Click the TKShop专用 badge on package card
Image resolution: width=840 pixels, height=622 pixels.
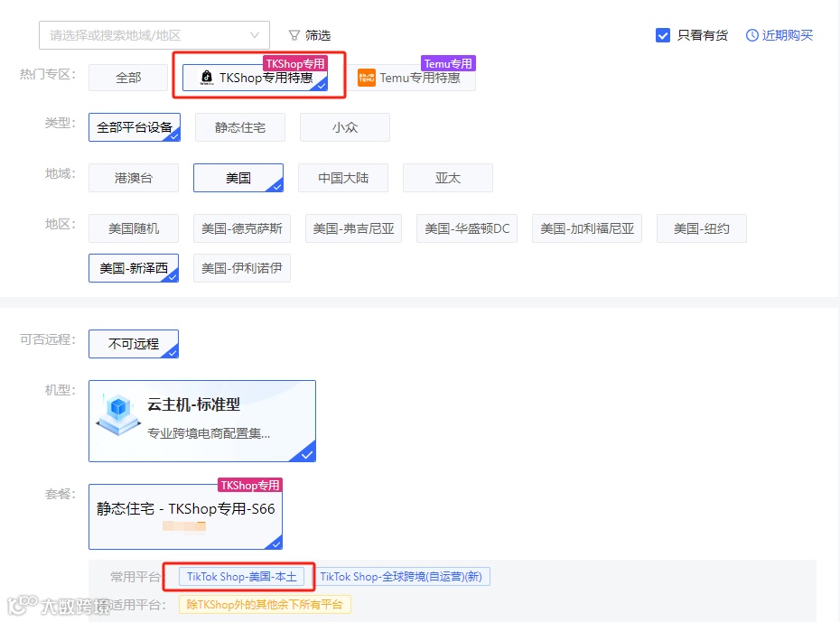click(x=249, y=485)
